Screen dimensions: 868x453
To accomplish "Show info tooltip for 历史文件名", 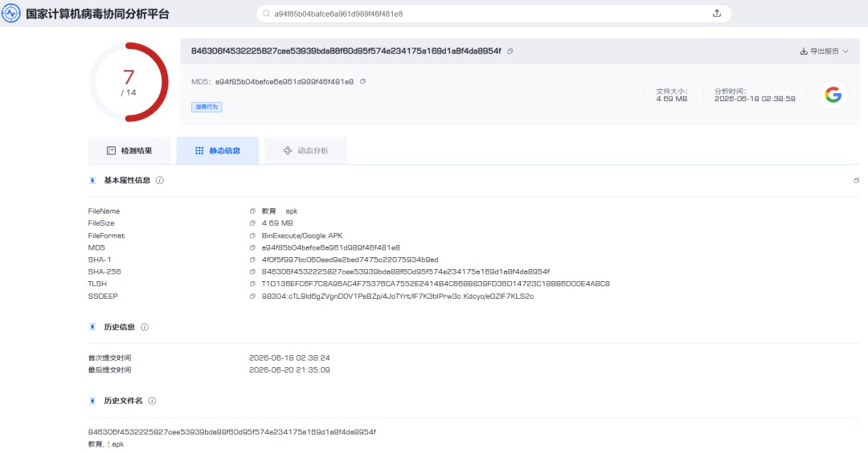I will click(x=152, y=401).
